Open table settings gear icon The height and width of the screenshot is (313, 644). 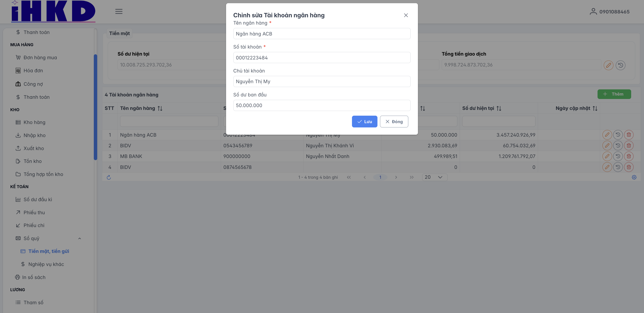(x=634, y=177)
